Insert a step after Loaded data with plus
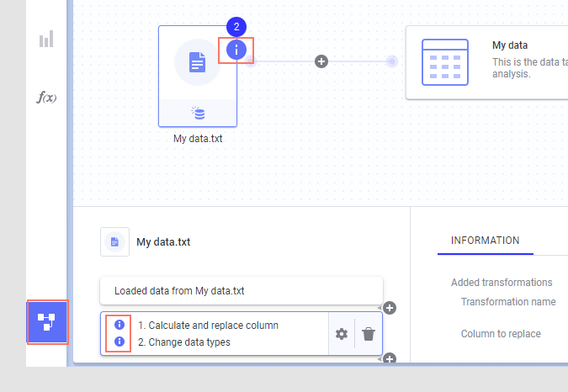Screen dimensions: 568x392 390,307
